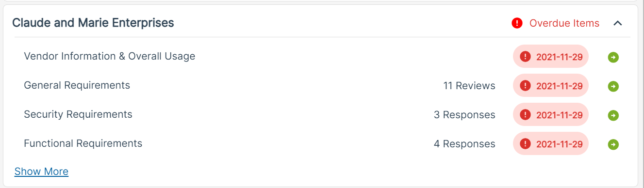The width and height of the screenshot is (644, 188).
Task: Click green arrow for Vendor Information & Overall Usage
Action: pyautogui.click(x=613, y=58)
